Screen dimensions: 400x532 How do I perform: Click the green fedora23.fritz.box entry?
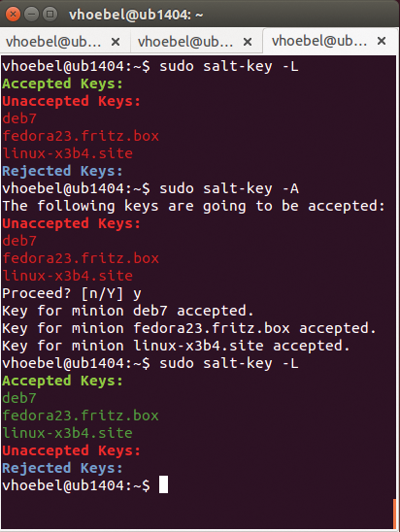click(81, 416)
